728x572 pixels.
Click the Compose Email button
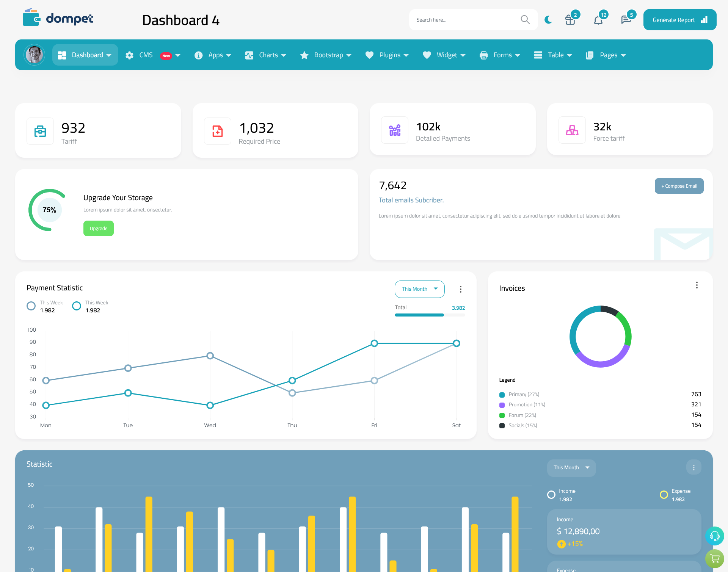[678, 185]
